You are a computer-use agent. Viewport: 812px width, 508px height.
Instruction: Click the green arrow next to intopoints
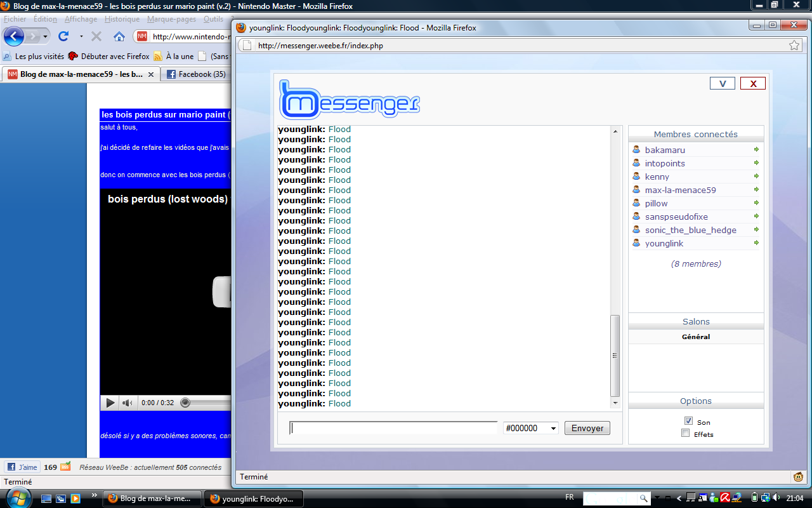pyautogui.click(x=756, y=163)
